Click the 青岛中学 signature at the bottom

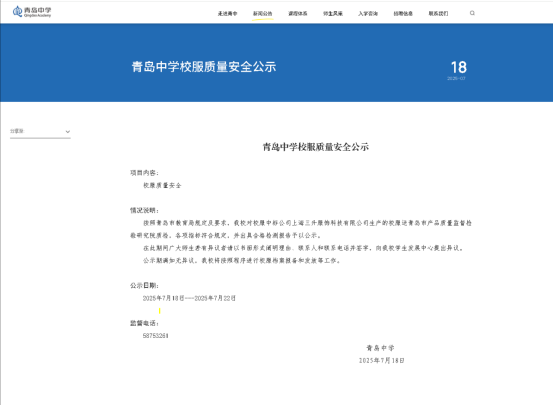coord(380,348)
